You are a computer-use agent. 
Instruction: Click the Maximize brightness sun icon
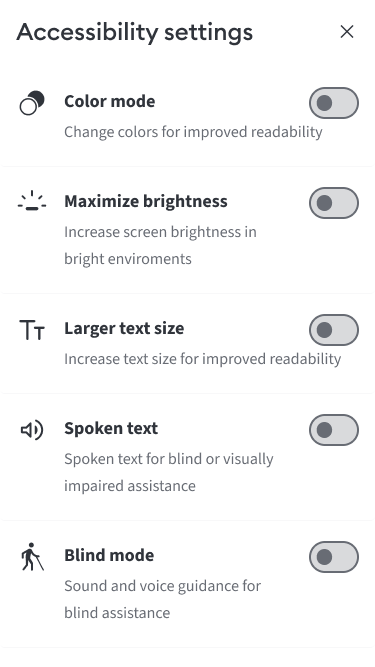pyautogui.click(x=32, y=201)
